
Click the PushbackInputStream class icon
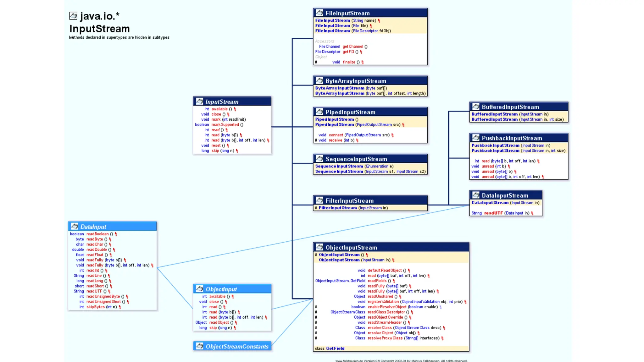point(476,138)
